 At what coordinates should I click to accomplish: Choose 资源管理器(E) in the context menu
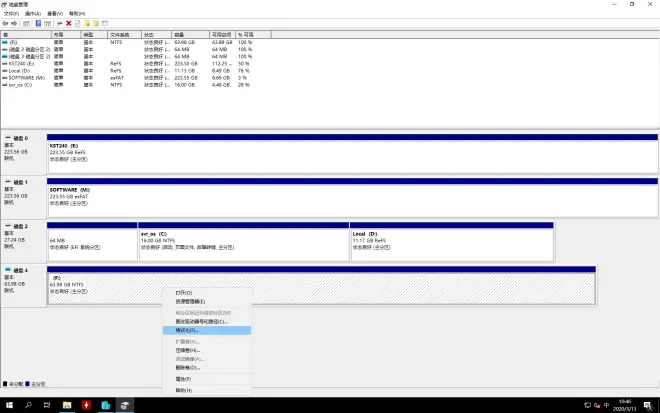(207, 301)
